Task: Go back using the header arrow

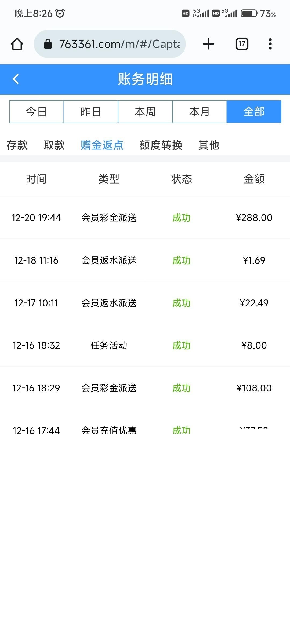Action: click(16, 79)
